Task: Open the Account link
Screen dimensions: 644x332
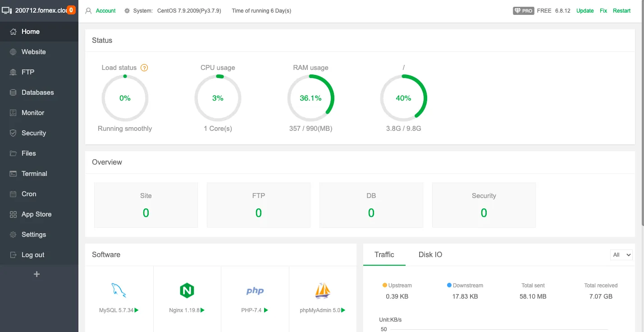Action: [105, 11]
